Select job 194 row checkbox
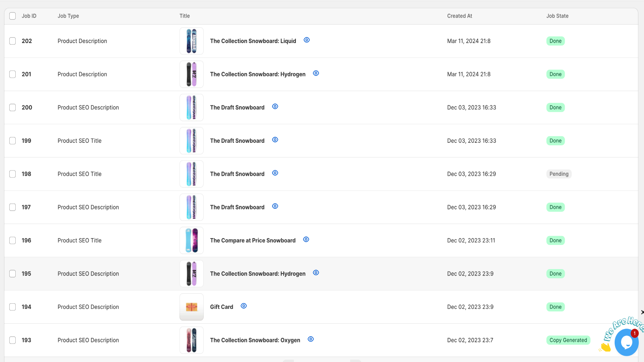Screen dimensions: 644x362 click(x=12, y=307)
